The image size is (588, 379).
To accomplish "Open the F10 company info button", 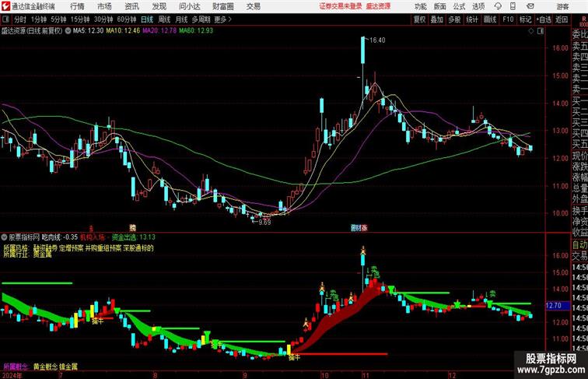I will click(x=508, y=19).
